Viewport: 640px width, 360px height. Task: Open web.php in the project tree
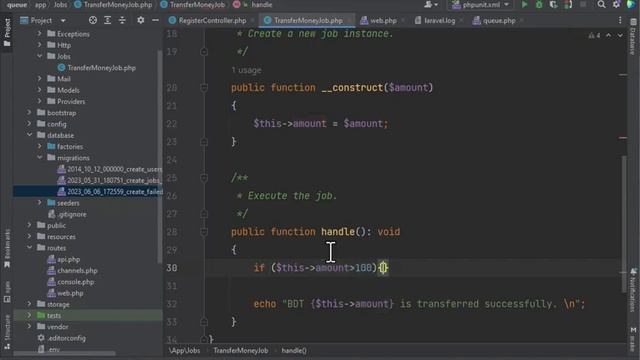(65, 293)
